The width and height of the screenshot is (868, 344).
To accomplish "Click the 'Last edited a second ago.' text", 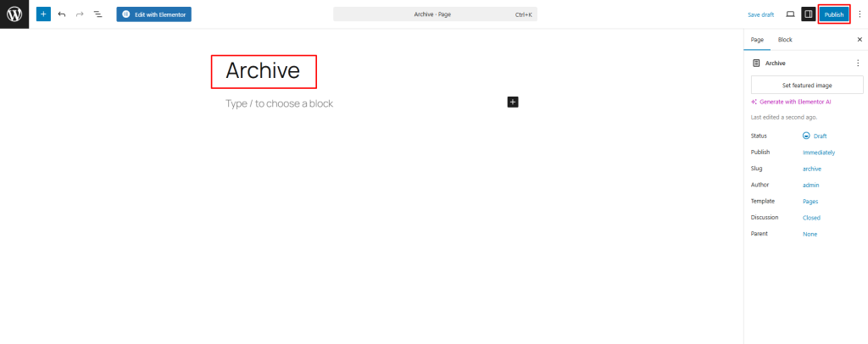I will click(784, 117).
